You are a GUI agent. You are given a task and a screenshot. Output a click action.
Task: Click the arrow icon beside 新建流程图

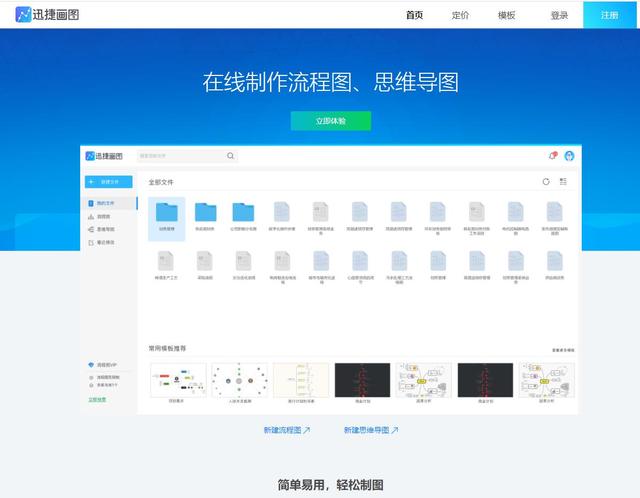(307, 430)
